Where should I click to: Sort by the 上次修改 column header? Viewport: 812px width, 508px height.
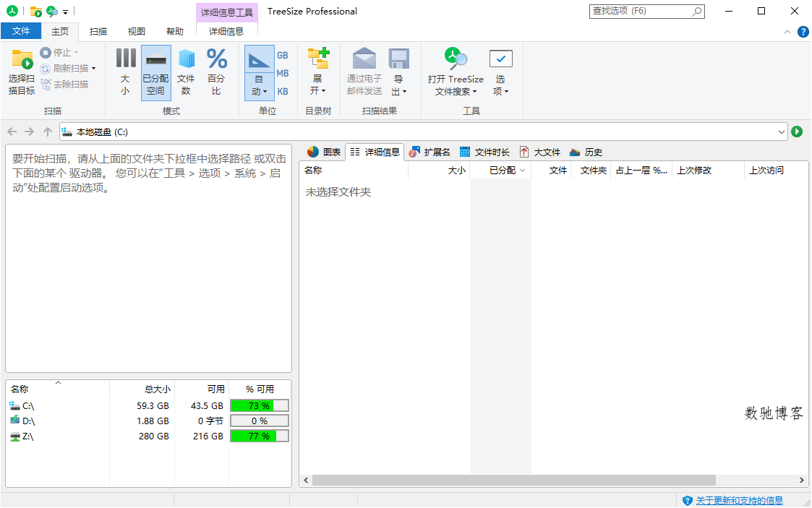708,171
